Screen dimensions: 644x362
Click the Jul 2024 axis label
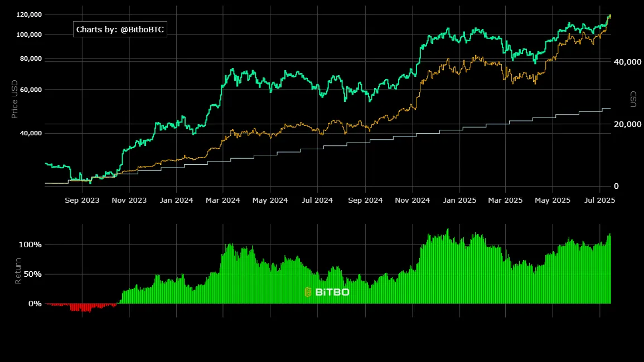pos(317,200)
